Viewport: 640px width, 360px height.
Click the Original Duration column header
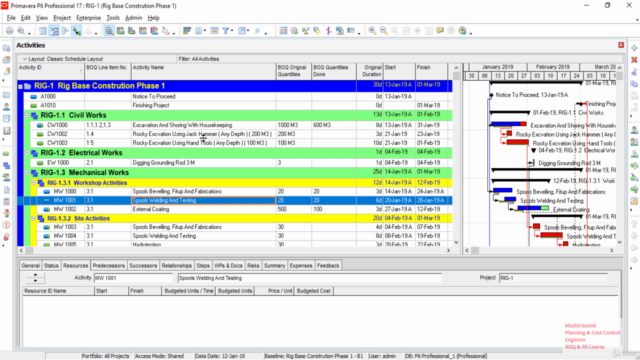370,71
